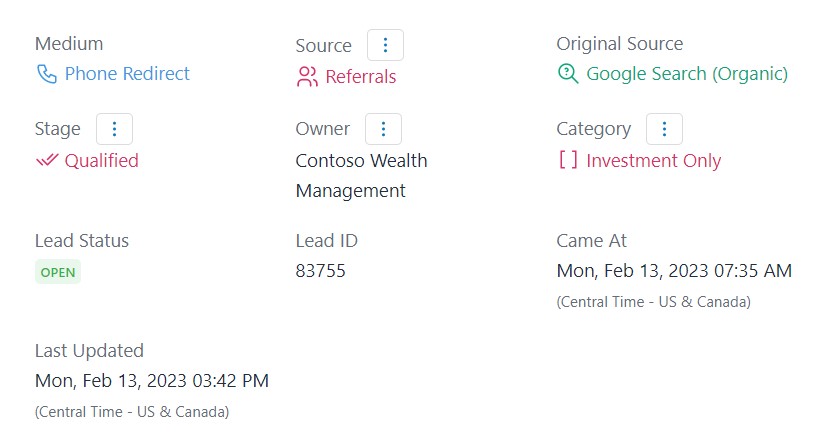Open the Category three-dot options menu
Screen dimensions: 826x442
pyautogui.click(x=664, y=129)
